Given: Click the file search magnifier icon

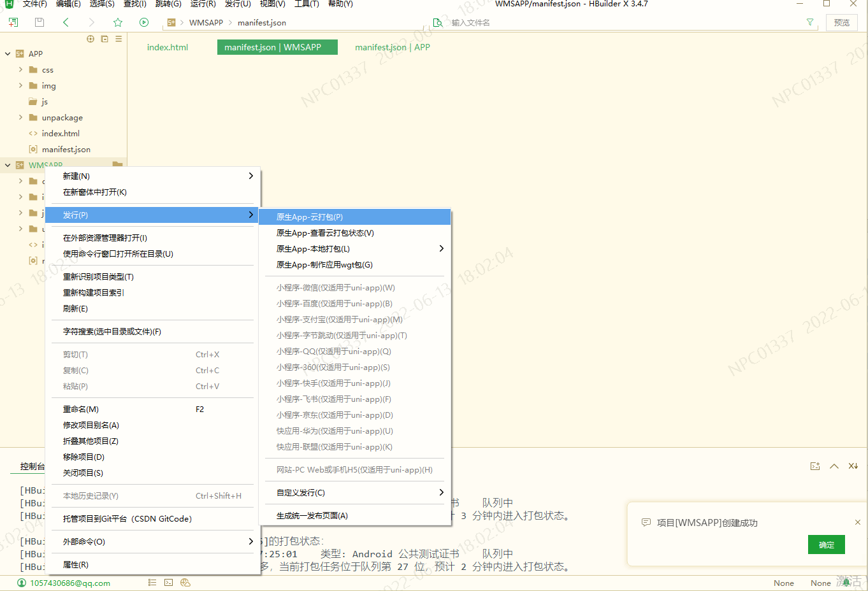Looking at the screenshot, I should 438,22.
